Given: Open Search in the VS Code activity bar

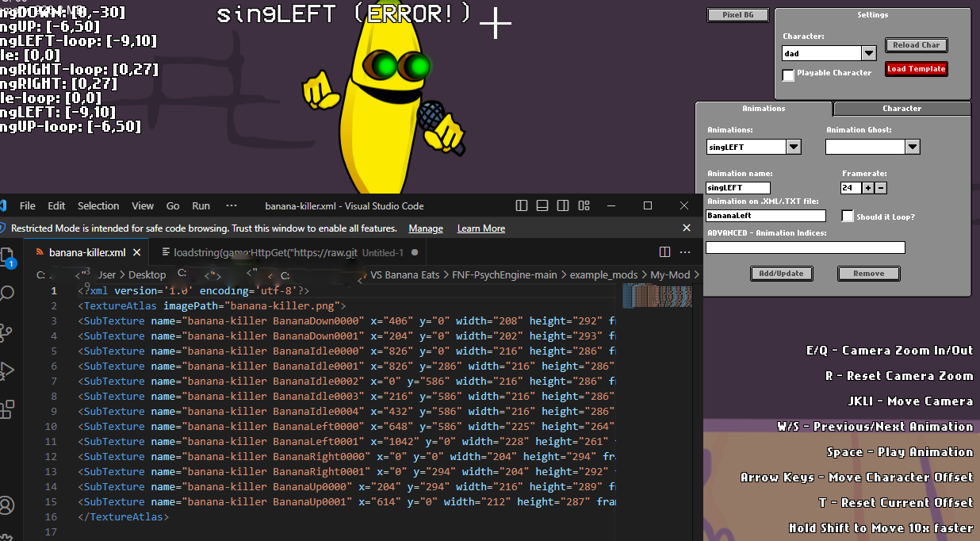Looking at the screenshot, I should pyautogui.click(x=10, y=291).
